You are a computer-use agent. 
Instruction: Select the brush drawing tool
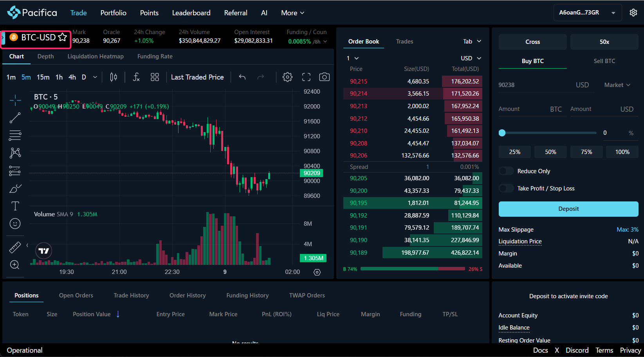click(x=15, y=188)
